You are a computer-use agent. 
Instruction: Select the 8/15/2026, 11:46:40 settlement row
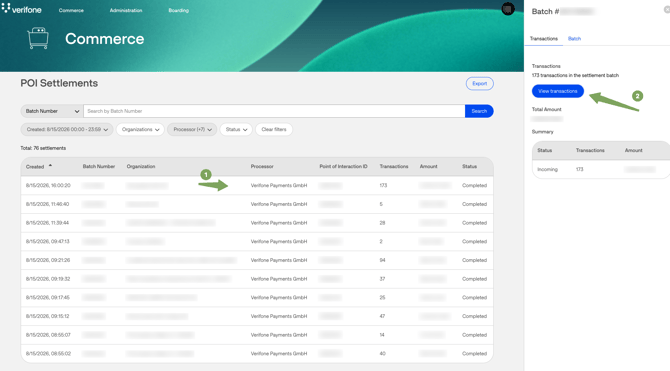tap(257, 204)
